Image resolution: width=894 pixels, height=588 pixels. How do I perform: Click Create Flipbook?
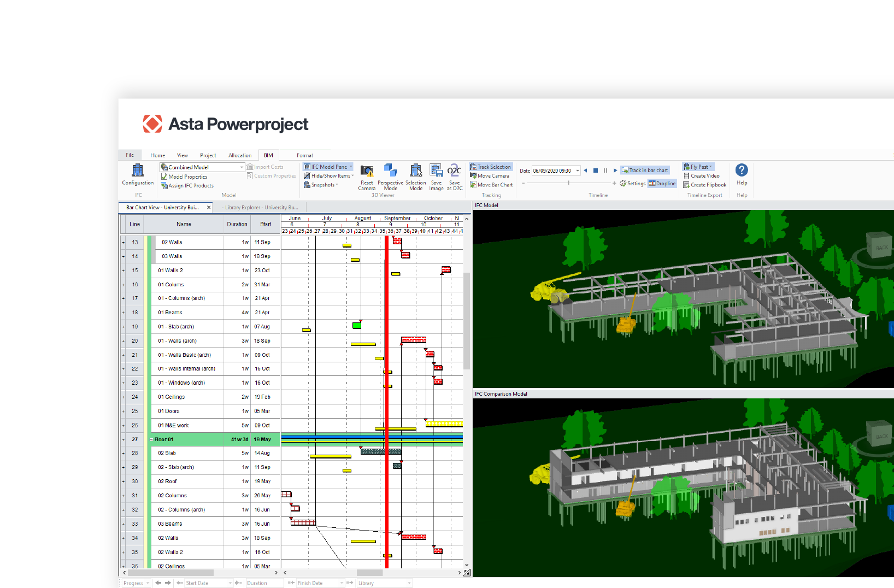(x=705, y=185)
